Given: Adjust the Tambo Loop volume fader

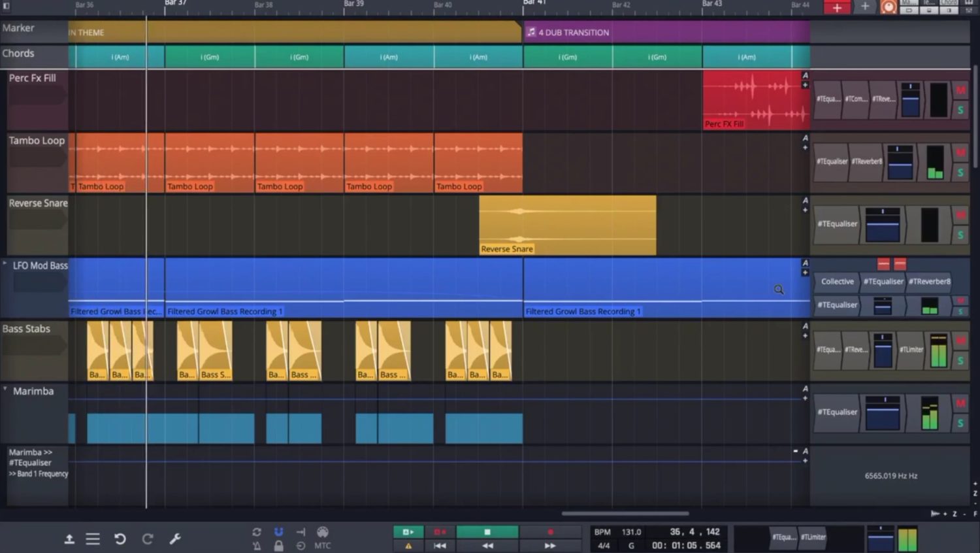Looking at the screenshot, I should tap(900, 165).
